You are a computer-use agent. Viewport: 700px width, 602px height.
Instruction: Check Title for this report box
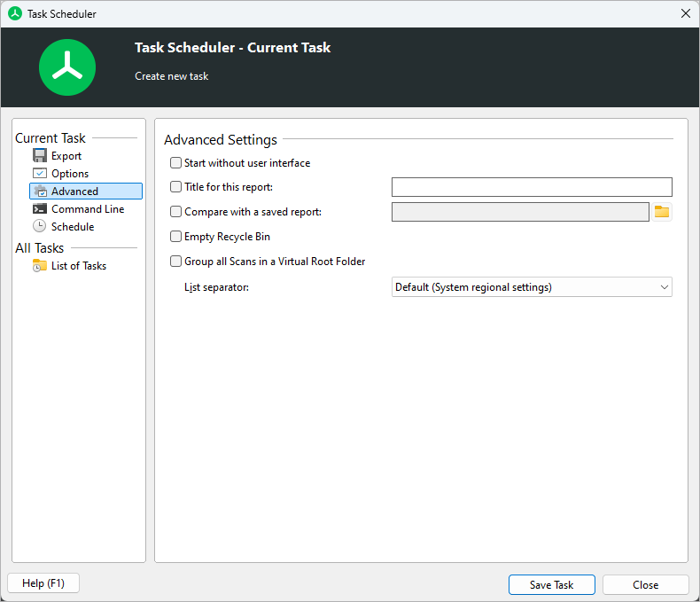click(x=176, y=187)
